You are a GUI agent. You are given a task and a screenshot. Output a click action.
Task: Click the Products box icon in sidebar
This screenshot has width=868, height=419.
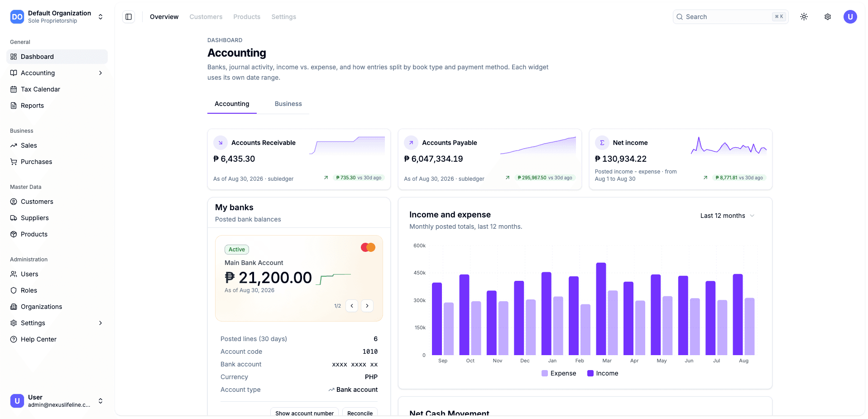pos(14,234)
